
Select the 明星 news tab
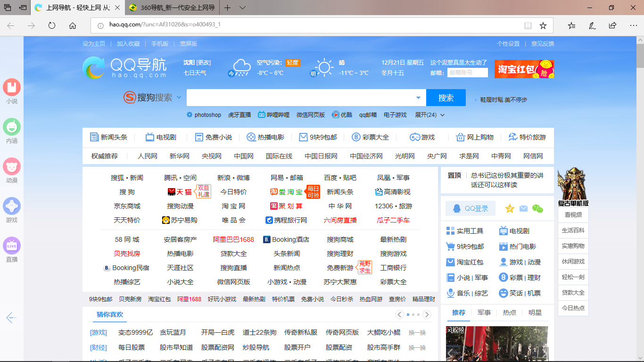[535, 313]
